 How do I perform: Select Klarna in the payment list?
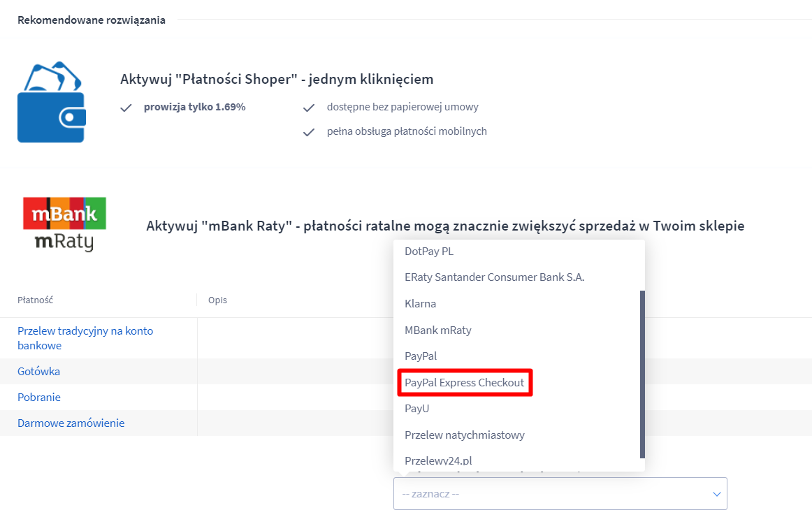[420, 303]
